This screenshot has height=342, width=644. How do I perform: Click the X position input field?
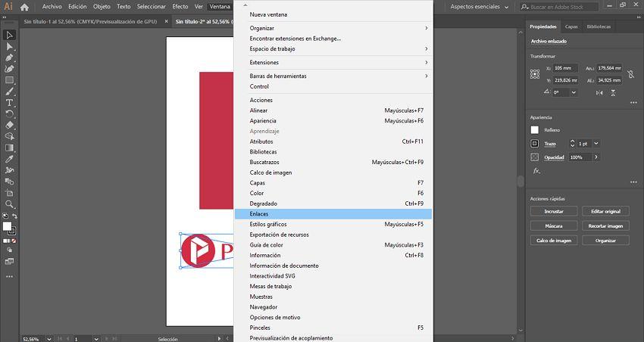click(565, 68)
